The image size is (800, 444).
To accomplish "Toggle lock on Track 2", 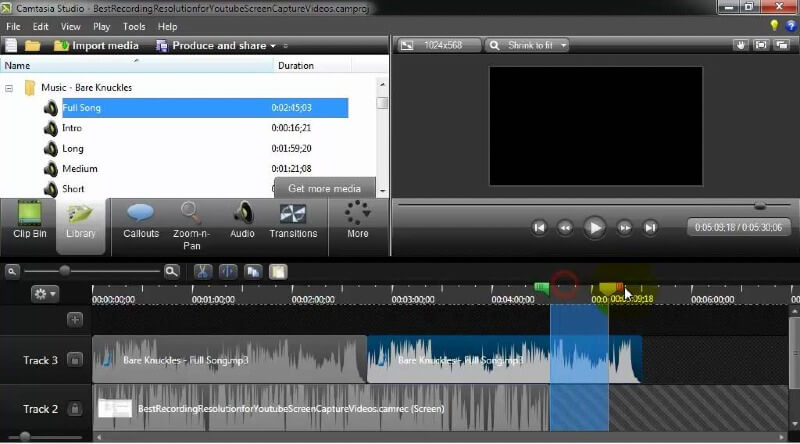I will [x=74, y=409].
